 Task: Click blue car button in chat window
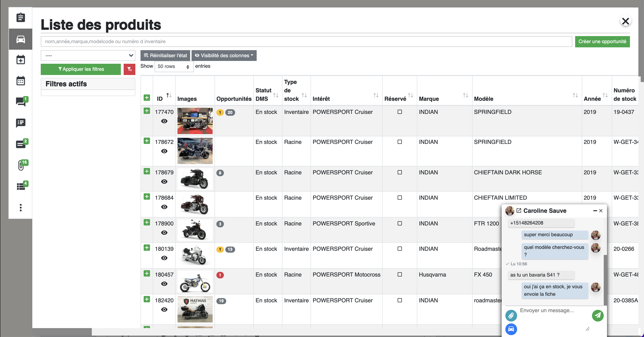coord(511,329)
